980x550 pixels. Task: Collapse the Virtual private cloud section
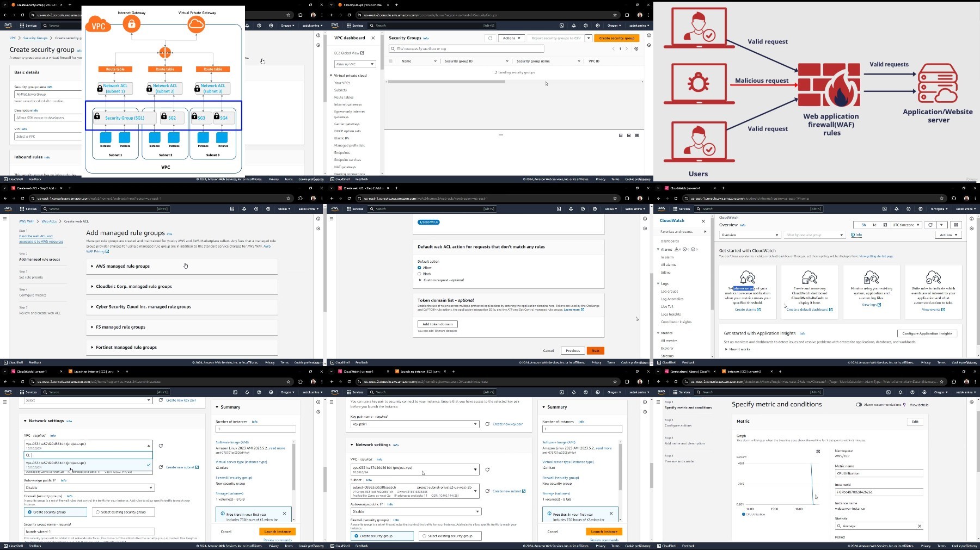coord(331,76)
